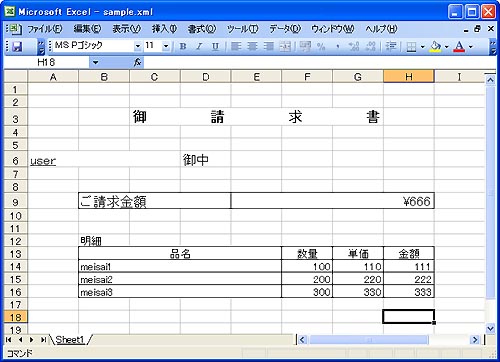Select row 9 header
The image size is (500, 362).
click(16, 202)
